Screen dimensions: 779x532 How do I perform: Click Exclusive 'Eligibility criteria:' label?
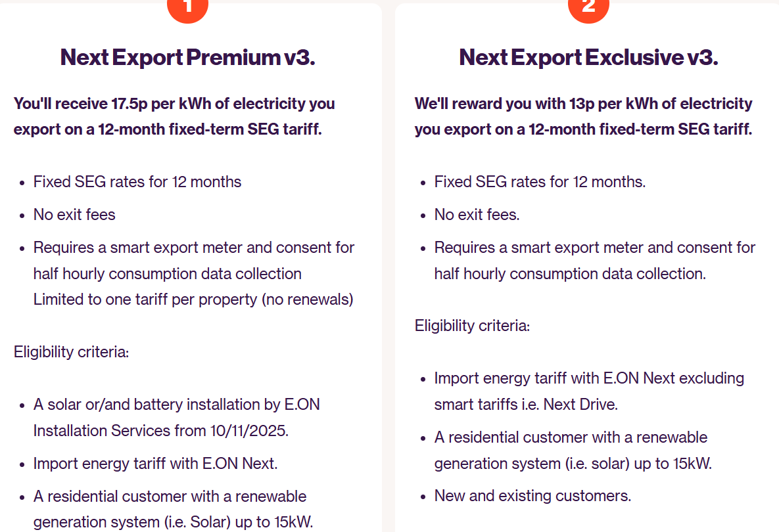pyautogui.click(x=472, y=326)
